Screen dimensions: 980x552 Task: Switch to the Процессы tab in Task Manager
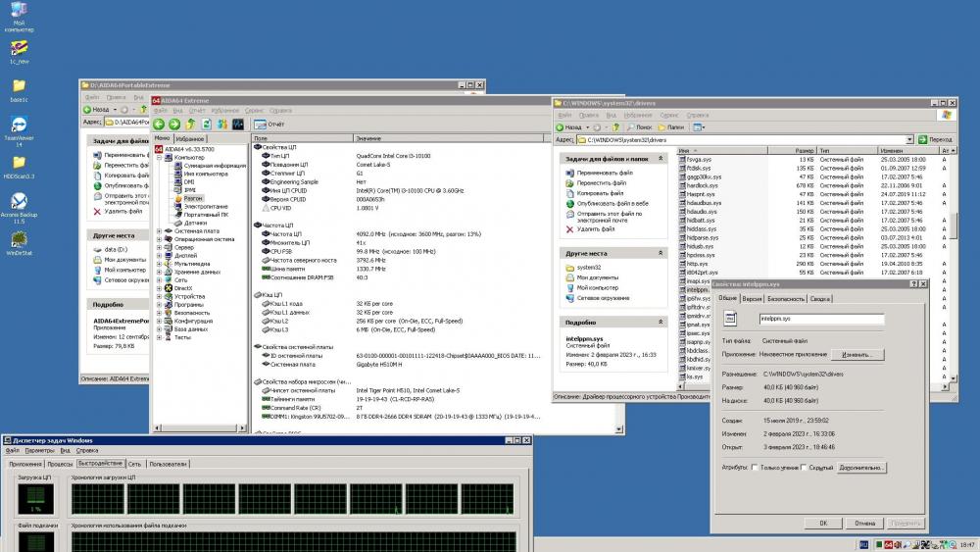pyautogui.click(x=59, y=463)
